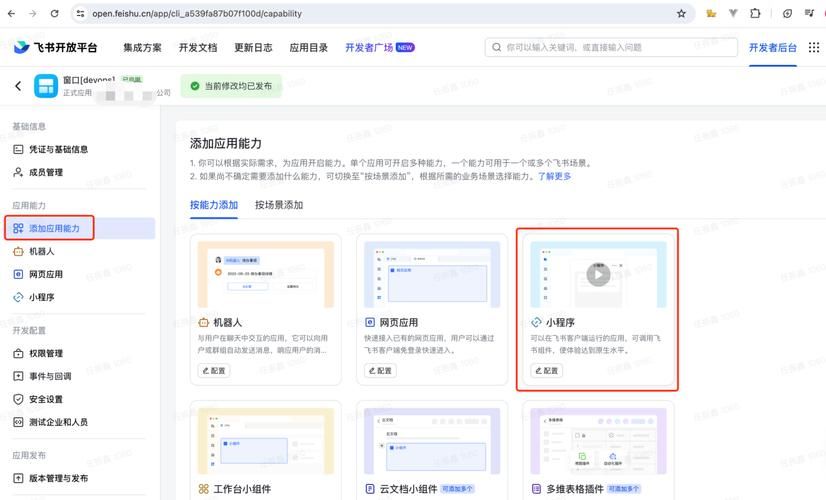
Task: Click the 工作台小组件 preview image
Action: [266, 441]
